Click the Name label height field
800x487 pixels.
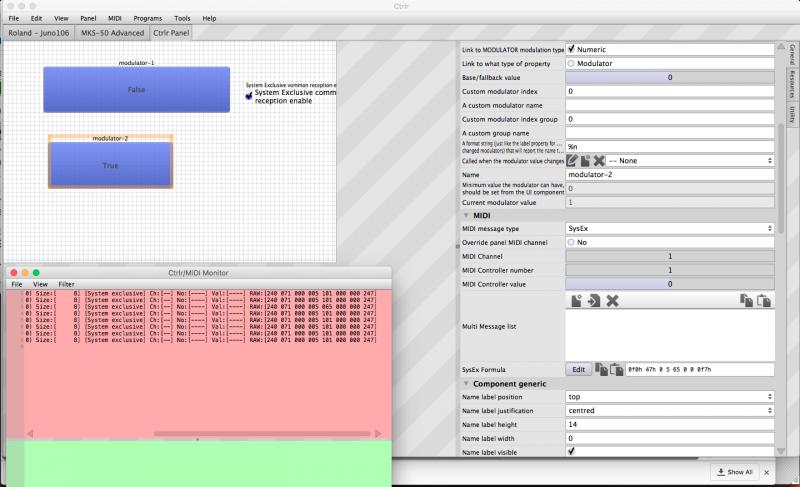coord(670,424)
